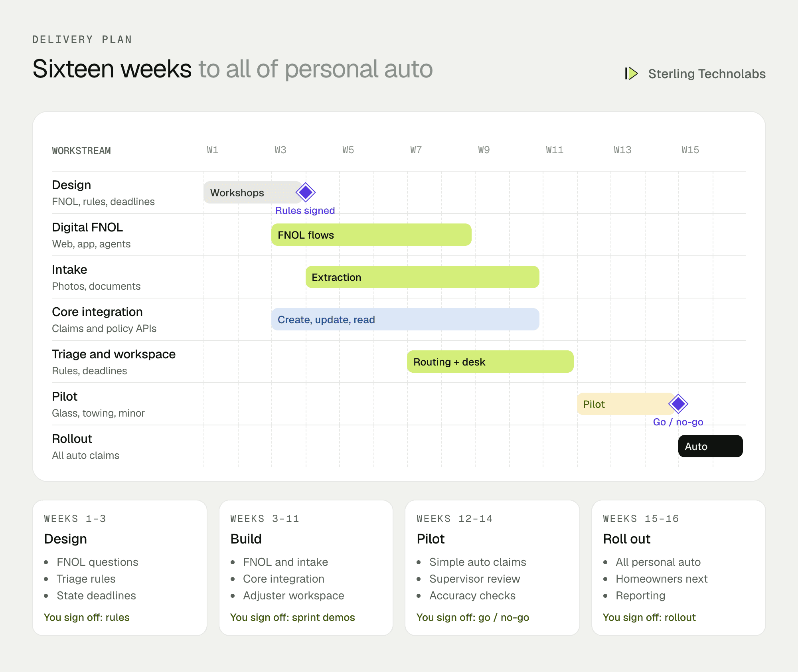Click the WORKSTREAM column header
The image size is (798, 672).
(81, 151)
